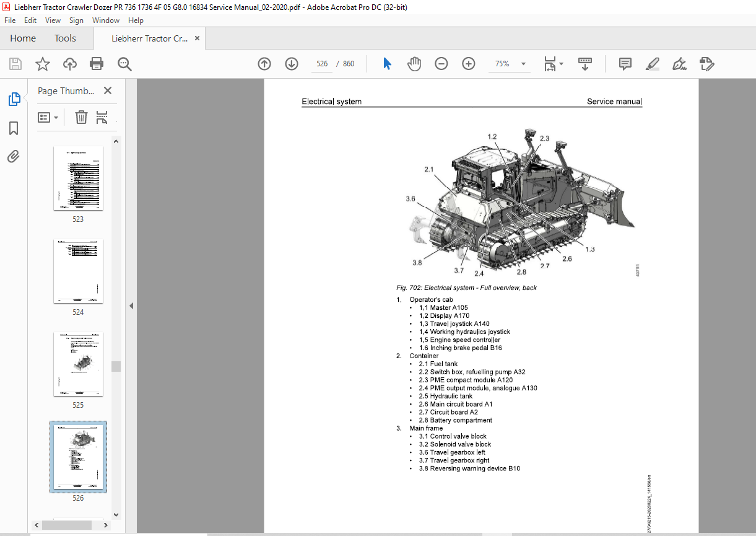Open the Edit menu
The image size is (756, 536).
coord(31,20)
